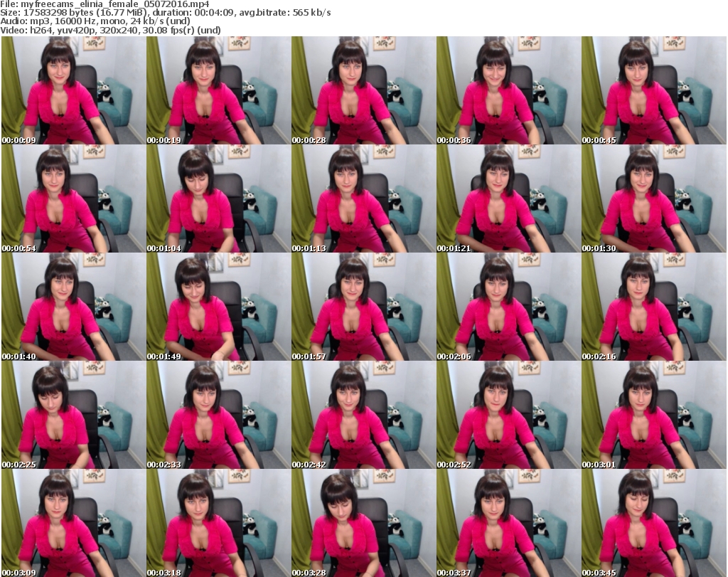
Task: Select the 00:03:28 frame
Action: [x=363, y=523]
